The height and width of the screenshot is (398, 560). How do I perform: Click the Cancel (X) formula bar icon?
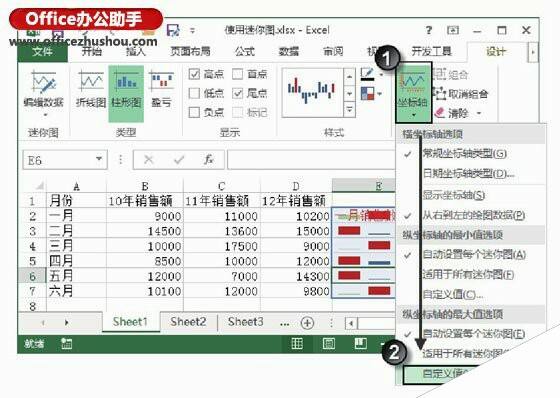point(149,160)
